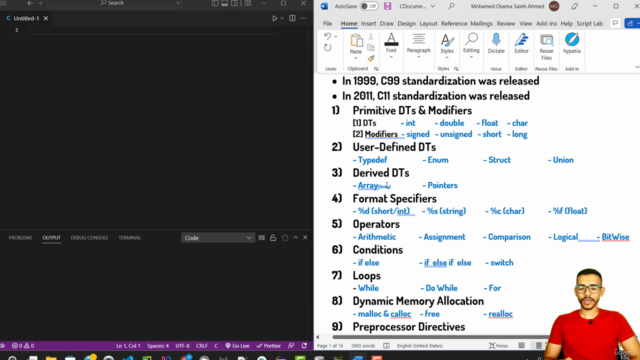
Task: Click the output scroll lock icon
Action: click(x=273, y=238)
